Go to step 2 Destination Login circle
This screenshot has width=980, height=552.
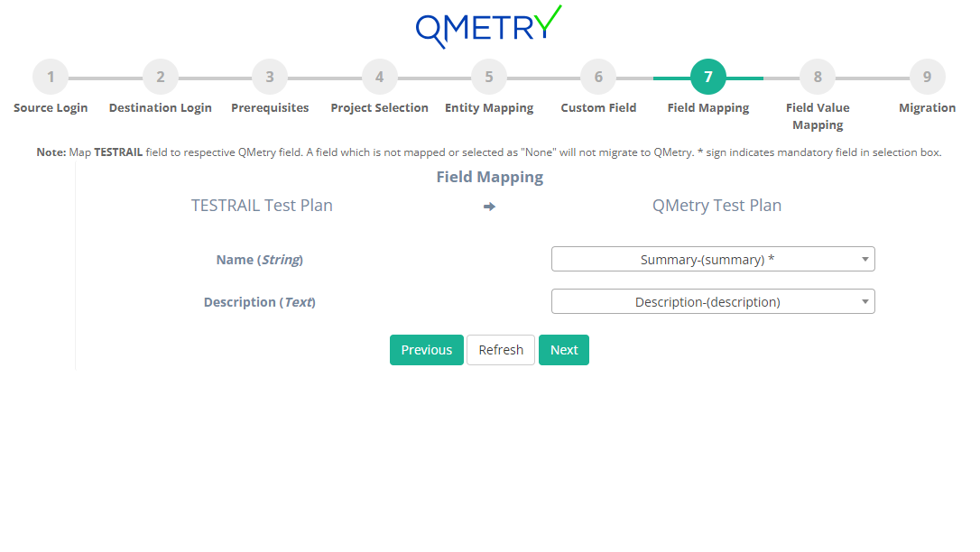(x=161, y=77)
